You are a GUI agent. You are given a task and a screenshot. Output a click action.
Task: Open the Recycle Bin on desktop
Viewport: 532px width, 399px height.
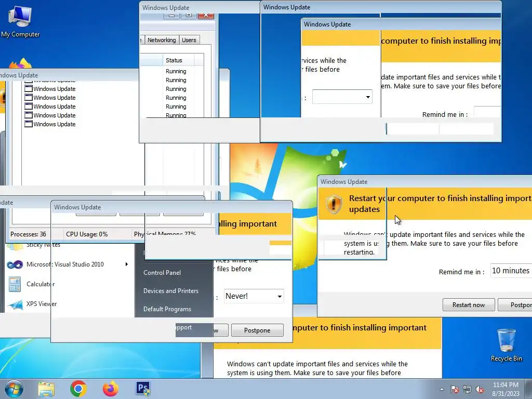(x=506, y=345)
